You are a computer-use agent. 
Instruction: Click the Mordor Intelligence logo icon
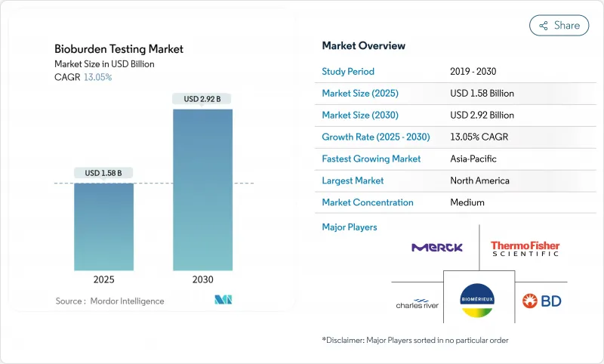click(x=223, y=300)
